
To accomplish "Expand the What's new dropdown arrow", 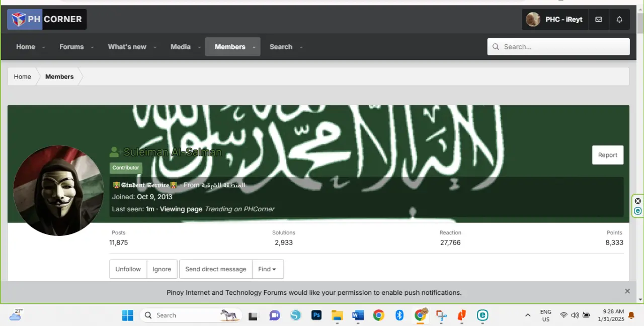I will [154, 47].
